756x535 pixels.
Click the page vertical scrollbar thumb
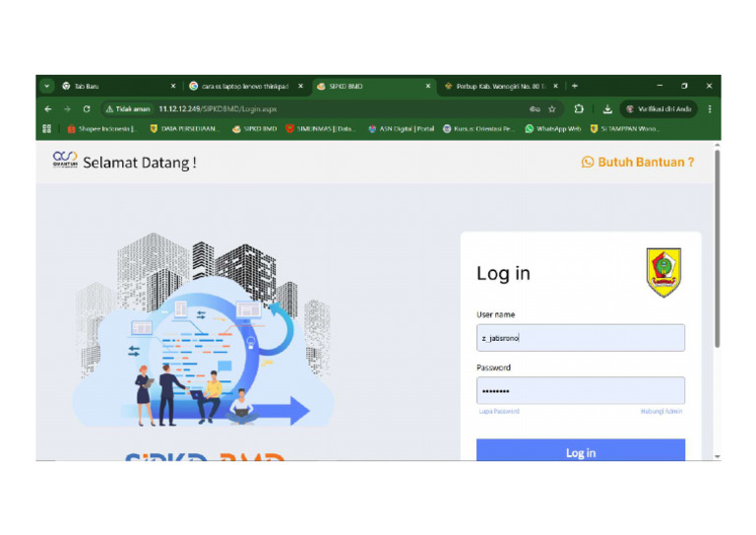point(718,248)
